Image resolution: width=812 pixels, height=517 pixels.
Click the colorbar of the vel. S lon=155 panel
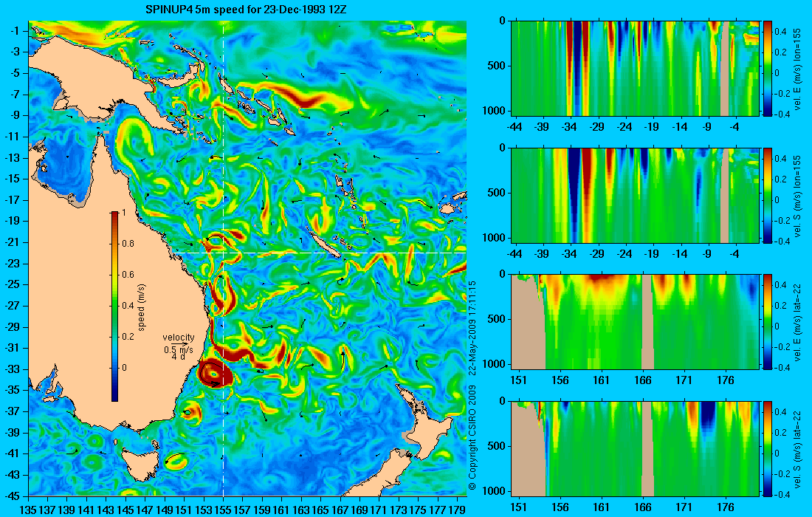[768, 195]
